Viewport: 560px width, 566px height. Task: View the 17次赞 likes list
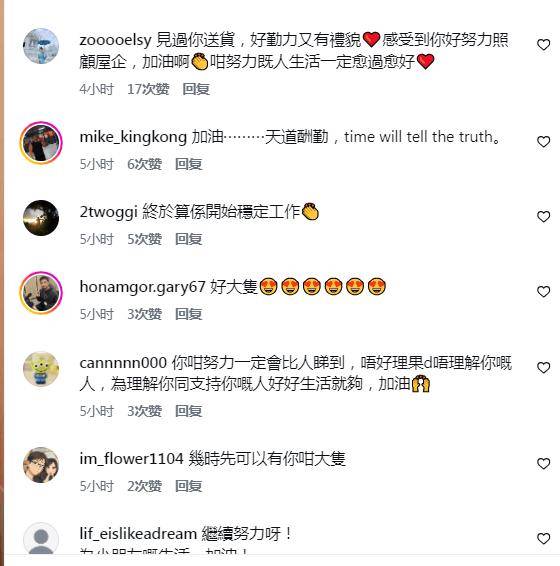[x=148, y=89]
